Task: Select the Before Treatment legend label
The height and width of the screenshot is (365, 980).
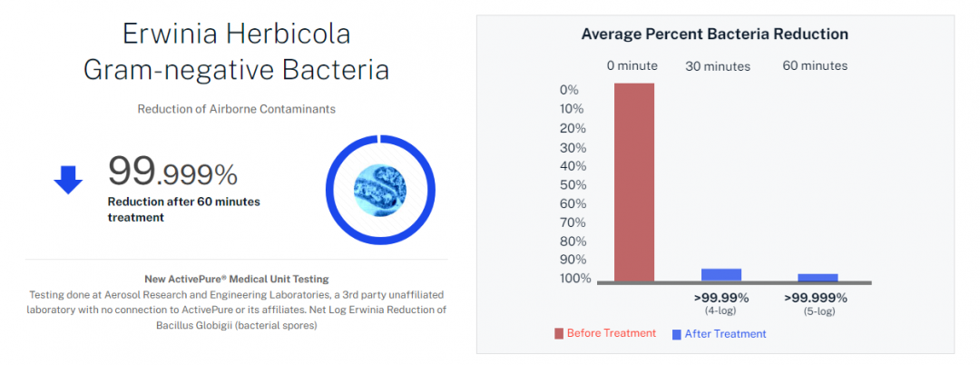Action: point(611,333)
